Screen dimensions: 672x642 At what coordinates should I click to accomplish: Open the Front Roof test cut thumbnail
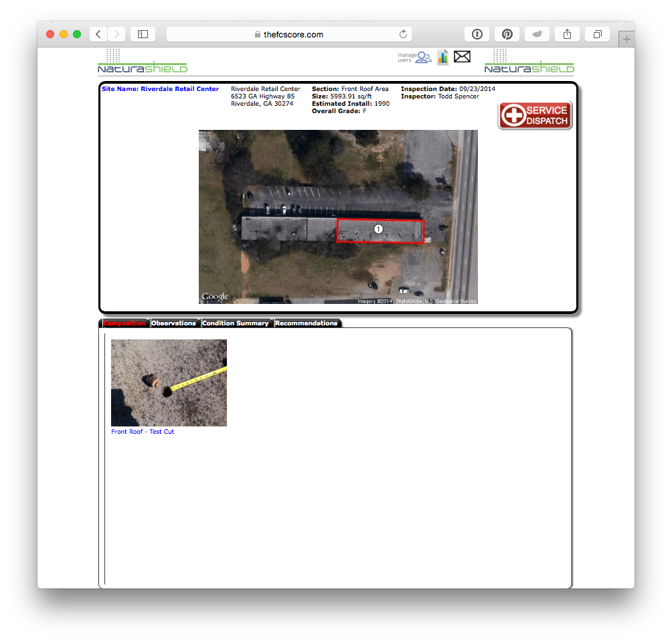point(169,383)
